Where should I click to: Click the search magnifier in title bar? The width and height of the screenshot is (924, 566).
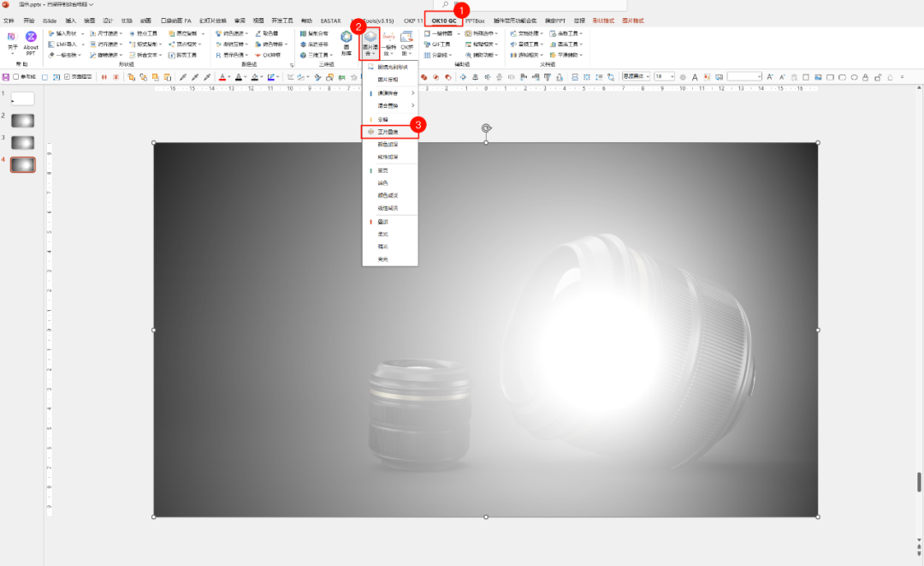click(x=446, y=5)
